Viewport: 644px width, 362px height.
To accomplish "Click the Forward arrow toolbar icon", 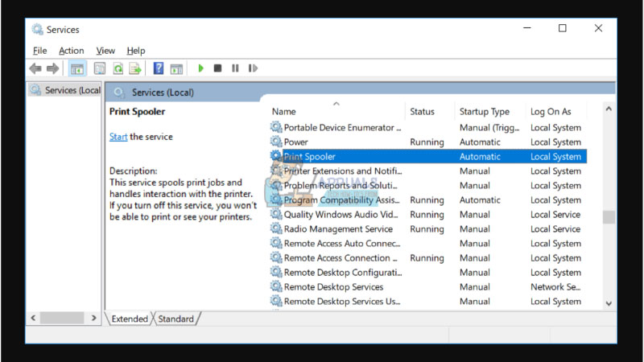I will coord(53,69).
